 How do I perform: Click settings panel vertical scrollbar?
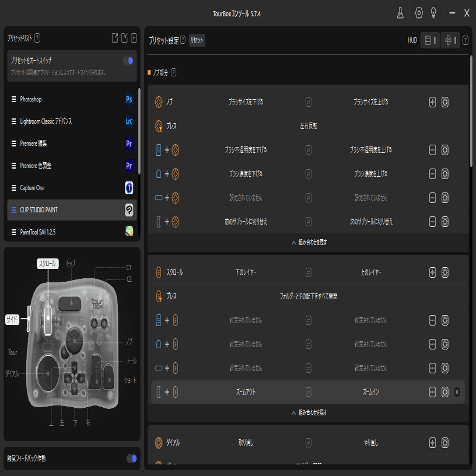pos(471,111)
